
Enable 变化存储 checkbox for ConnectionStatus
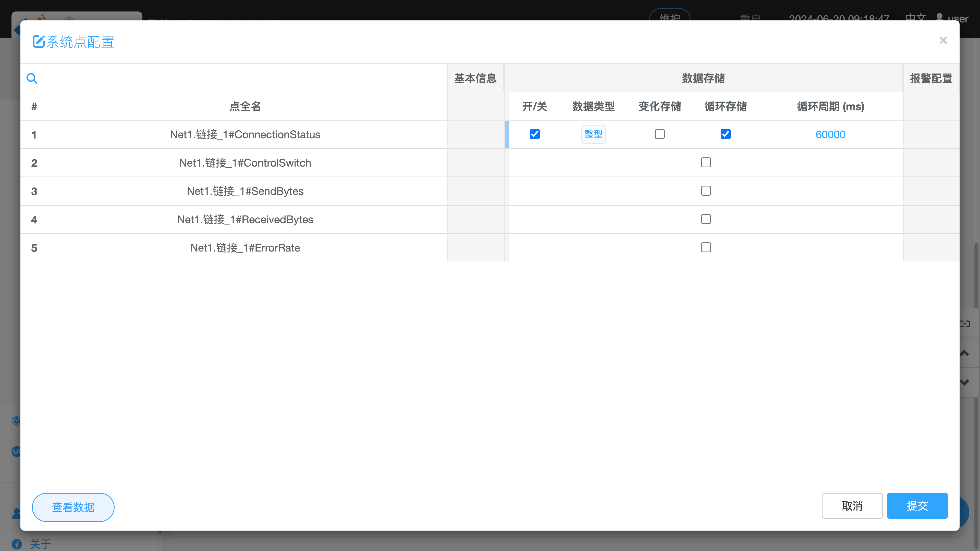660,134
